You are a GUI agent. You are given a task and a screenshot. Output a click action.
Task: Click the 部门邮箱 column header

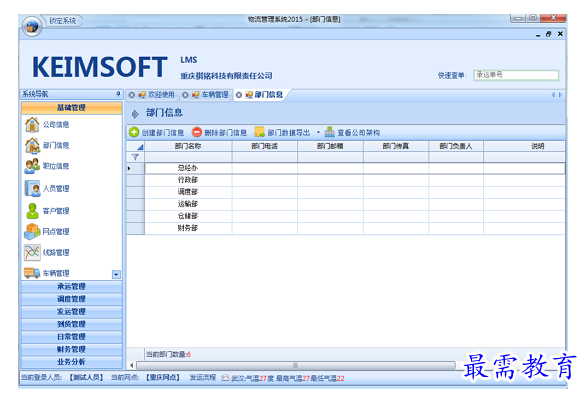[x=330, y=146]
